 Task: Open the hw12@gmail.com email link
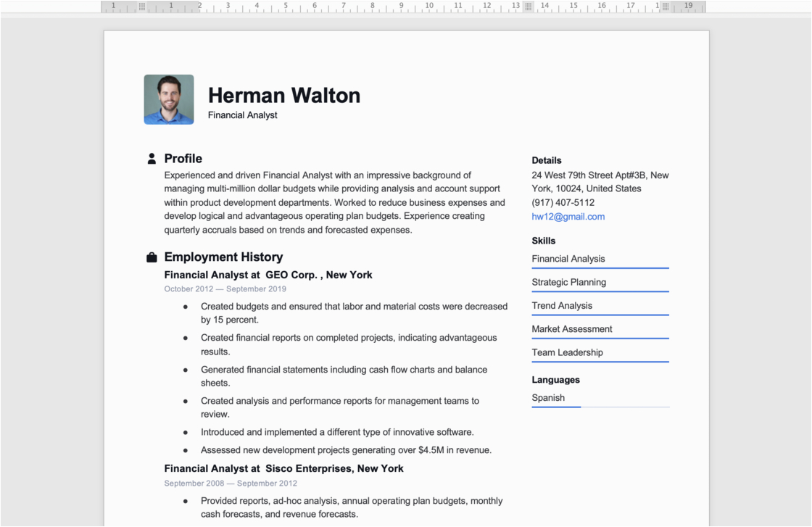tap(568, 217)
